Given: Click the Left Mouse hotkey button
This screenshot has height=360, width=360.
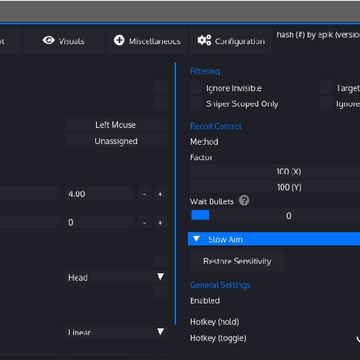Looking at the screenshot, I should [x=116, y=125].
